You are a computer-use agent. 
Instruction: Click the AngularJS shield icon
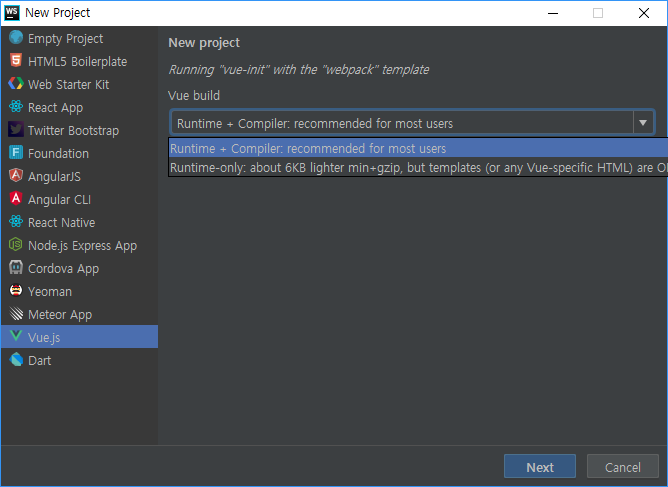point(16,176)
